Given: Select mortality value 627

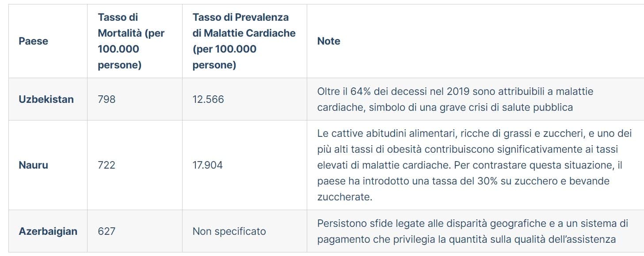Looking at the screenshot, I should tap(107, 231).
